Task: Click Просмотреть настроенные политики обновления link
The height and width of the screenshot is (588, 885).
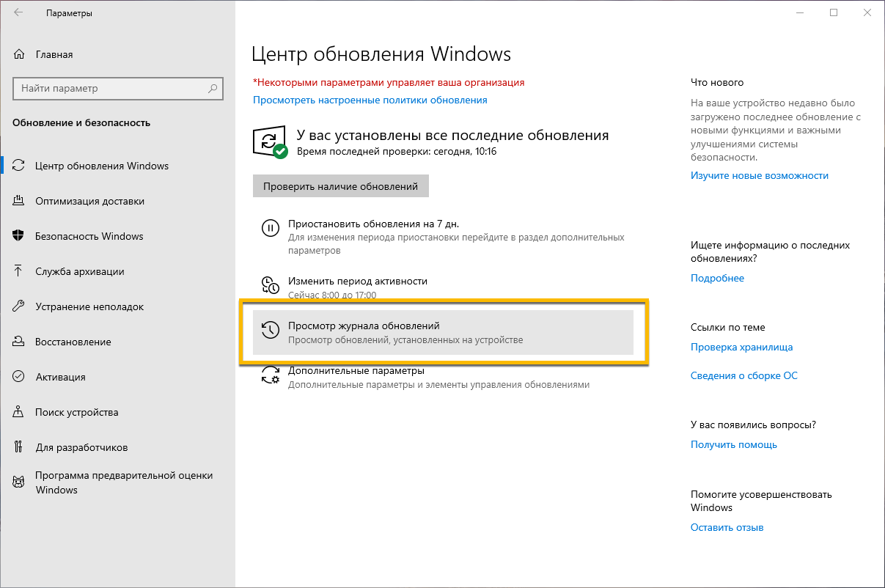Action: tap(370, 100)
